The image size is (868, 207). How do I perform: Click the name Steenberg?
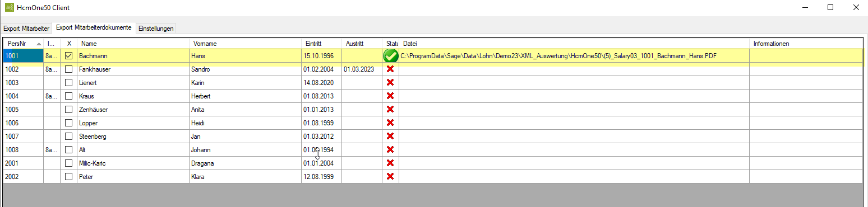[93, 137]
